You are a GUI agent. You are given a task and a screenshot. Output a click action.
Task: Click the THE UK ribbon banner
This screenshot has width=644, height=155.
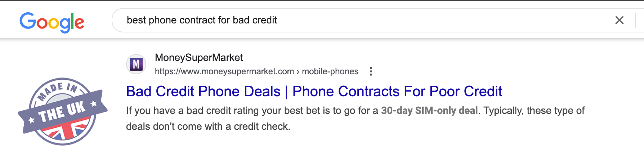click(62, 112)
